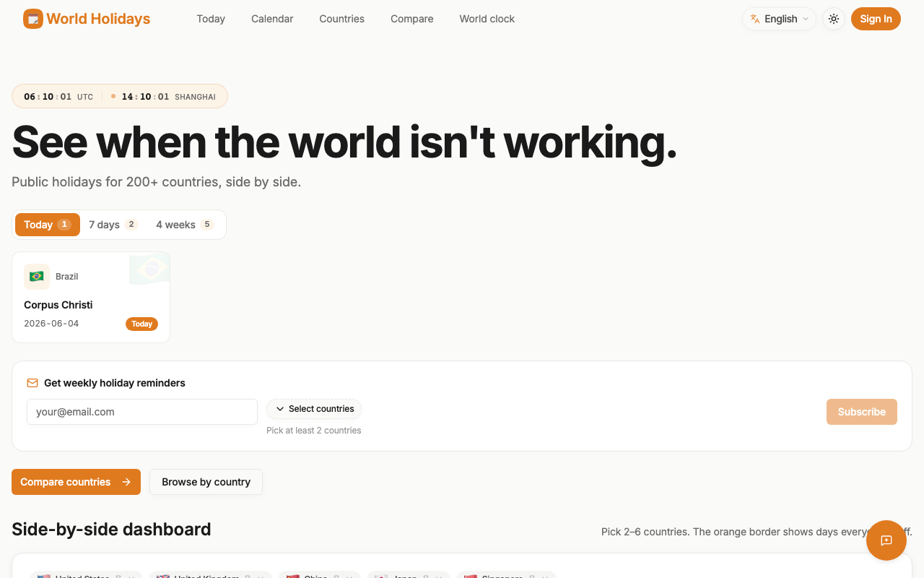Click the arrow icon on Compare countries
924x578 pixels.
pos(126,482)
